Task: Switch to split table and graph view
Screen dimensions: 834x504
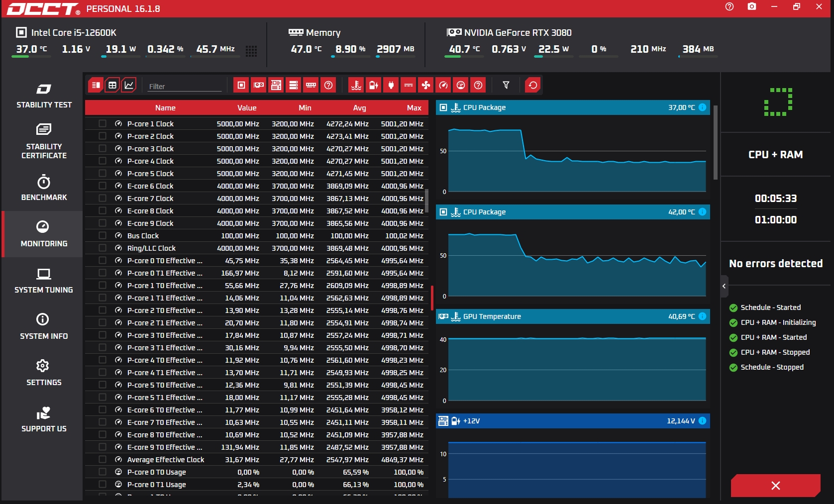Action: [96, 85]
